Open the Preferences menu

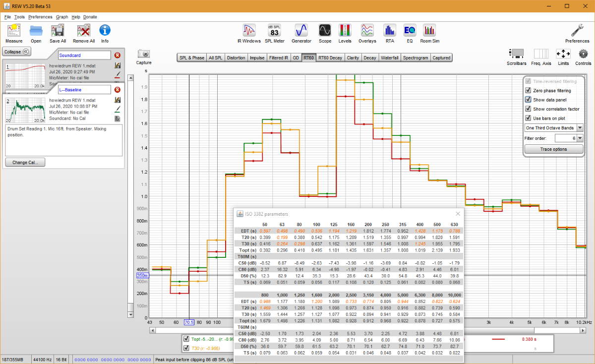40,17
